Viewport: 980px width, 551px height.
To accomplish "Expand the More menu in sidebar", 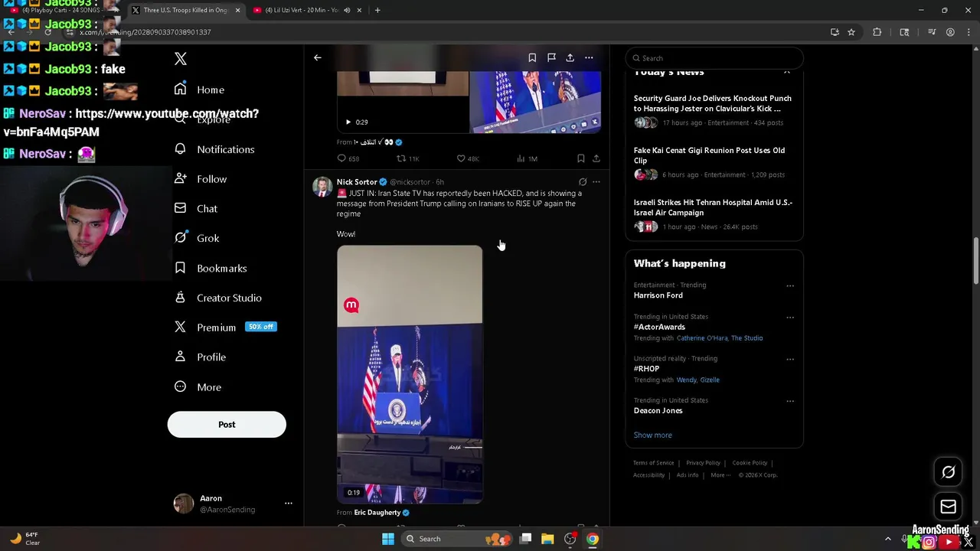I will 198,387.
